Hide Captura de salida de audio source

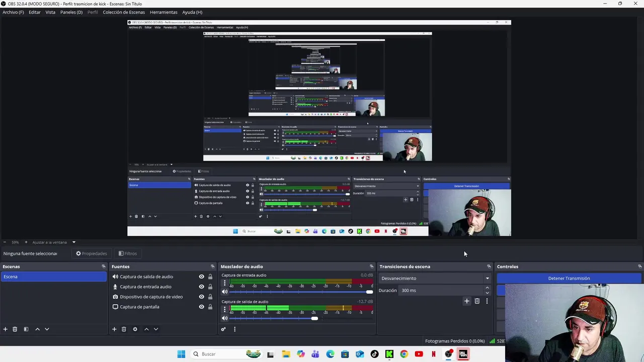tap(201, 277)
